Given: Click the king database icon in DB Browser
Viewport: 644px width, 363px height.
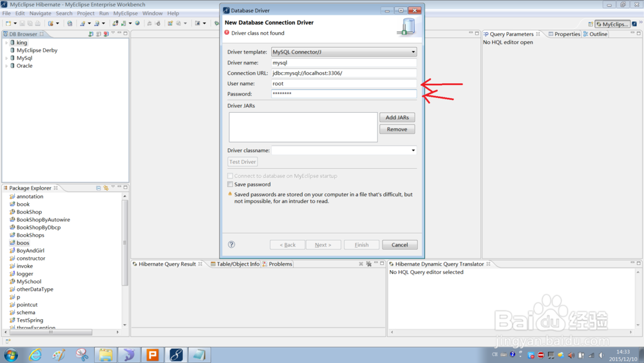Looking at the screenshot, I should [x=12, y=43].
